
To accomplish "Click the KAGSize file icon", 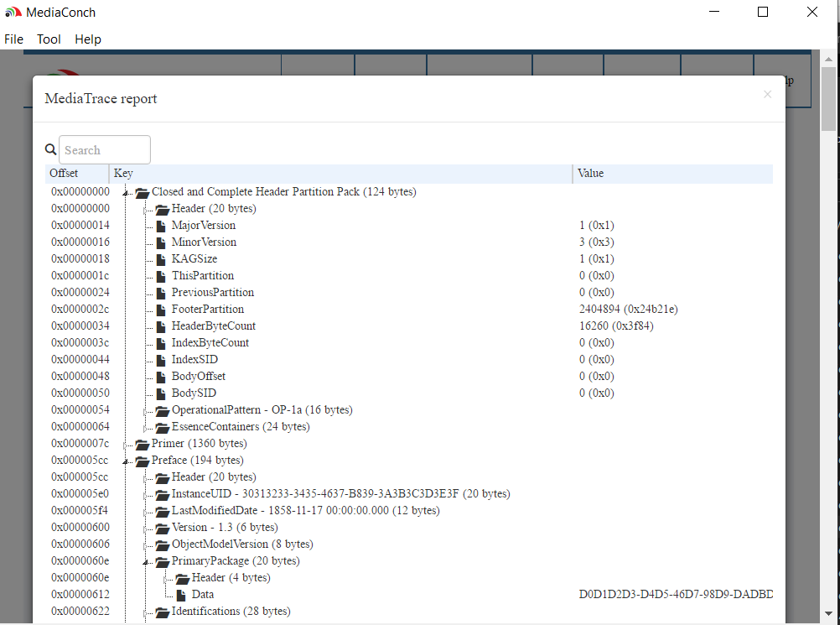I will (161, 259).
